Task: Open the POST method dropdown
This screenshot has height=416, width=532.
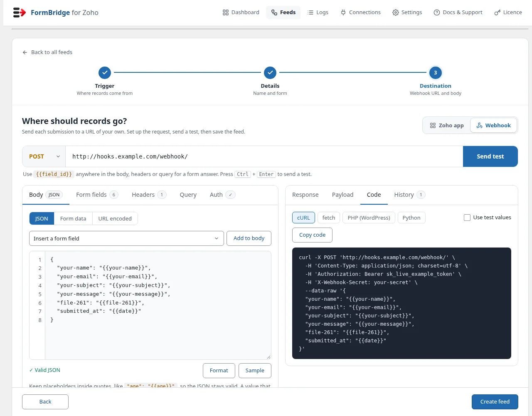Action: [x=44, y=156]
